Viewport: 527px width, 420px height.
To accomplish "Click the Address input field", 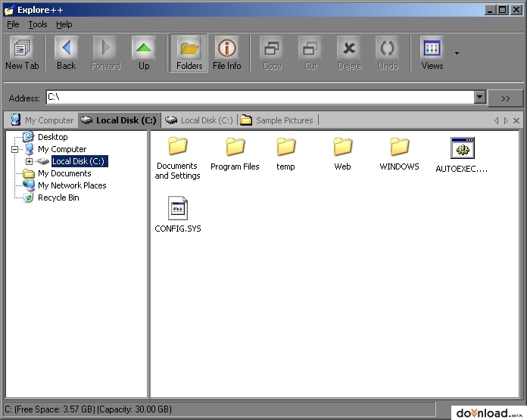I will click(x=260, y=98).
